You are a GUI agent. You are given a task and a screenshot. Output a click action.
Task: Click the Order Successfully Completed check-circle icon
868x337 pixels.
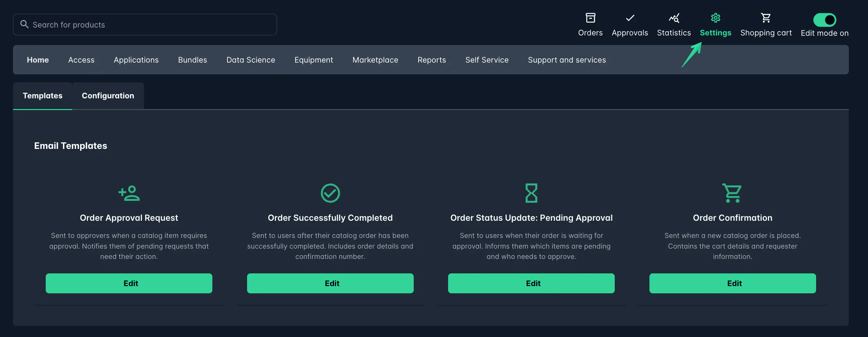coord(330,193)
